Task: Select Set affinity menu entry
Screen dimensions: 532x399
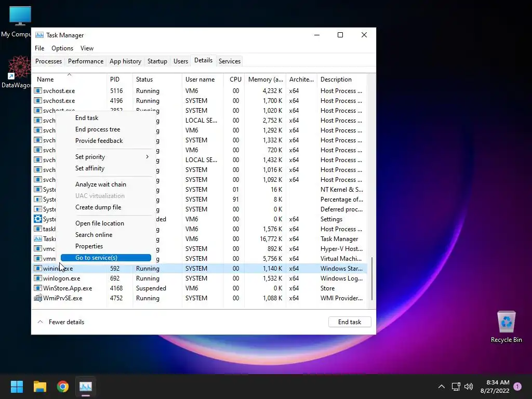Action: coord(106,168)
